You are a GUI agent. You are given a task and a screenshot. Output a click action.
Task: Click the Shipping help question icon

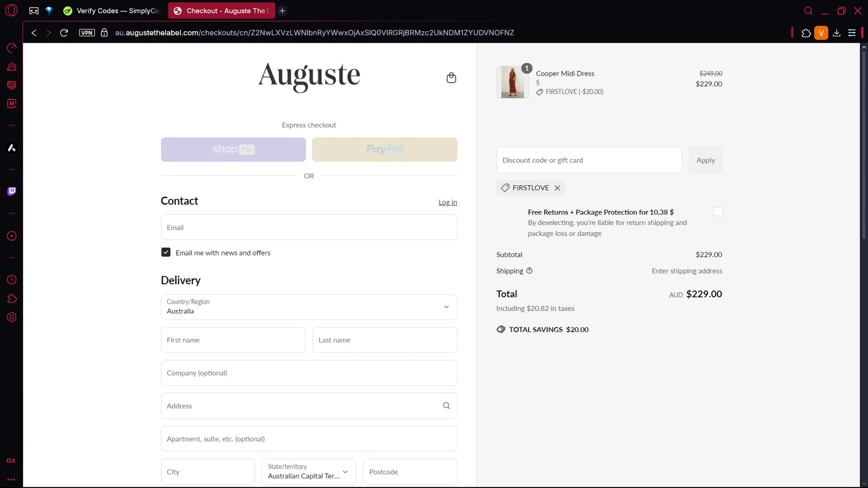pyautogui.click(x=529, y=271)
